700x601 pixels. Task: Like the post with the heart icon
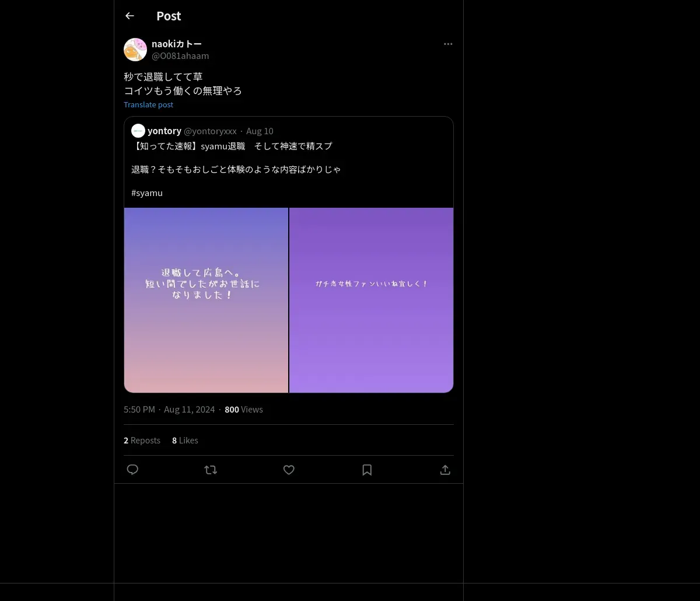[289, 470]
